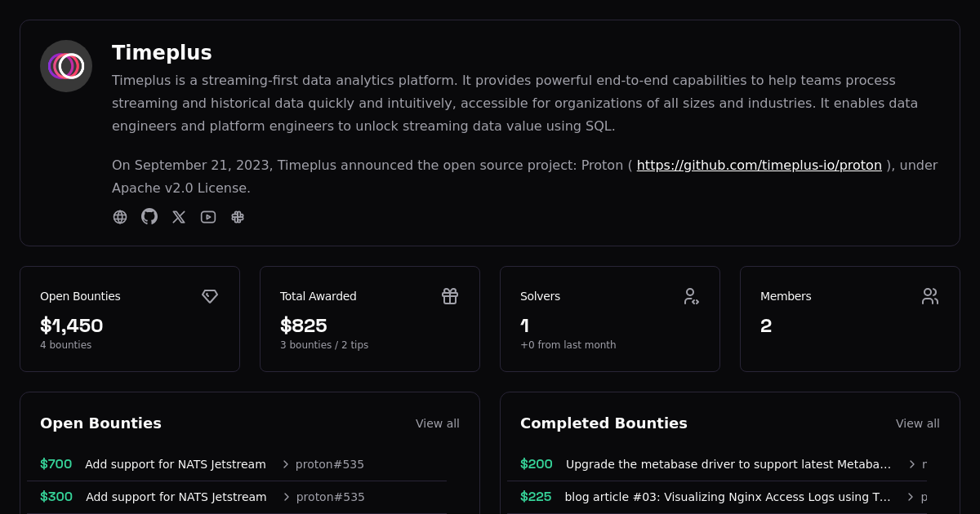
Task: Open the $225 Nginx Access Logs blog bounty
Action: click(x=727, y=497)
